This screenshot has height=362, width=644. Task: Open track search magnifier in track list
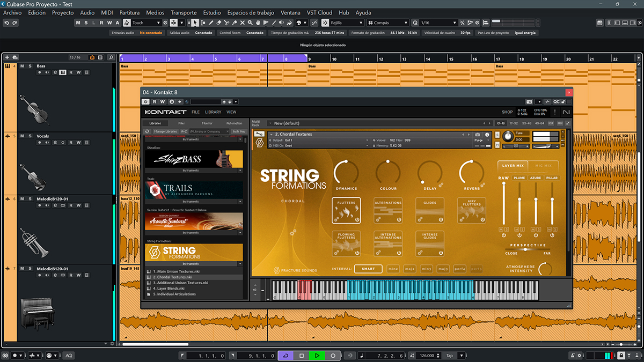pyautogui.click(x=111, y=57)
